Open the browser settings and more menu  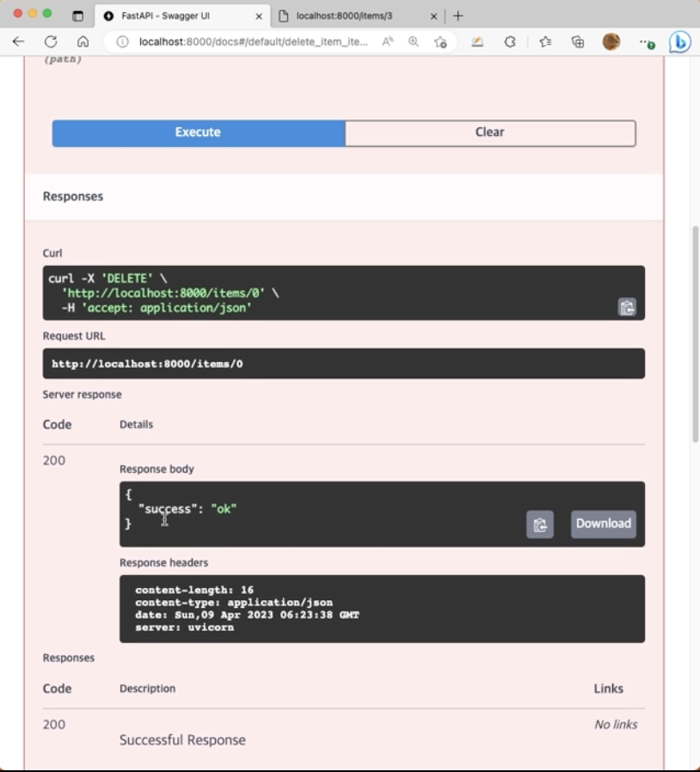tap(647, 43)
